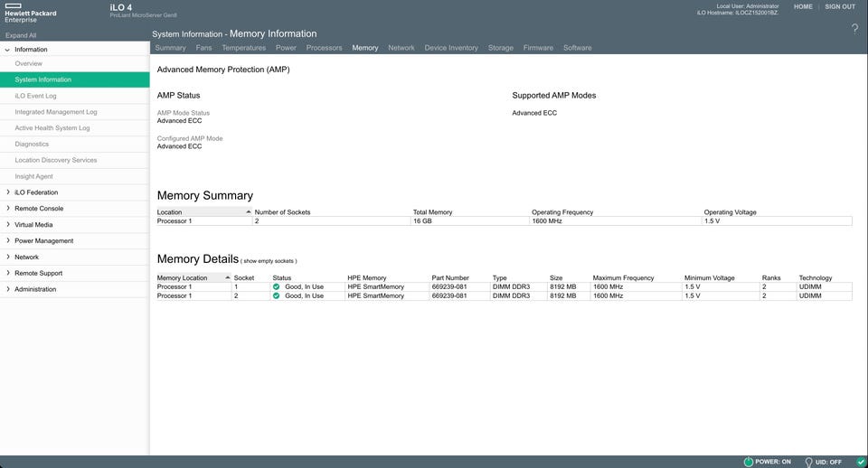Image resolution: width=868 pixels, height=468 pixels.
Task: Click the green health checkmark in footer
Action: (x=860, y=462)
